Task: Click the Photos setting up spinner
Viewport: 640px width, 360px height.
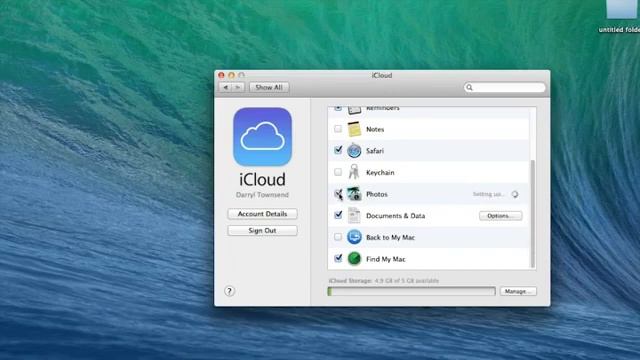Action: (x=515, y=194)
